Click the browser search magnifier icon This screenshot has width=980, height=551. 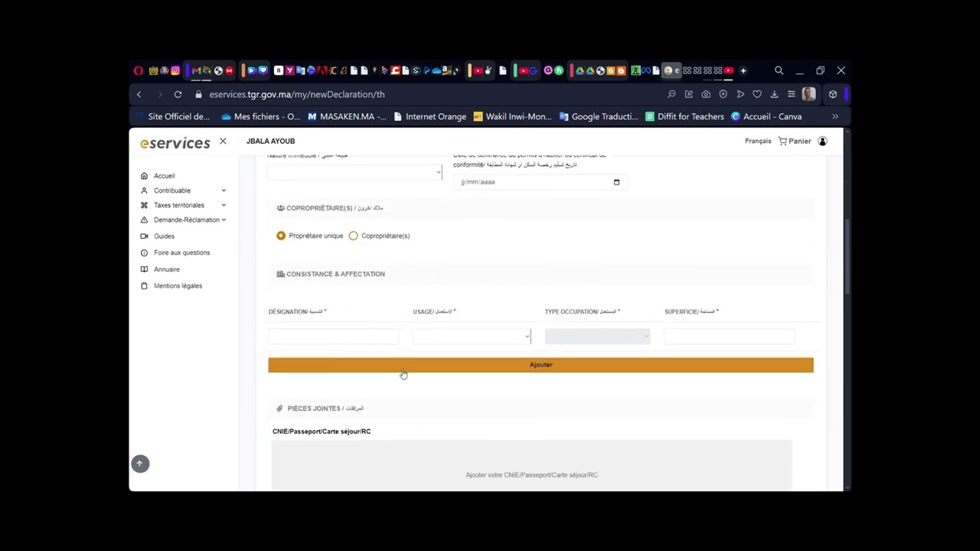[779, 70]
